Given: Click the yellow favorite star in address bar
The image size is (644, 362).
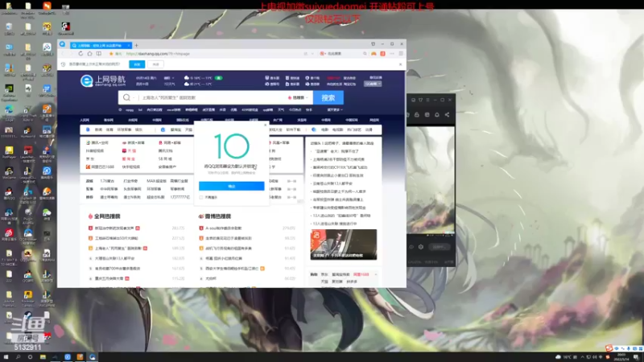Looking at the screenshot, I should coord(111,54).
